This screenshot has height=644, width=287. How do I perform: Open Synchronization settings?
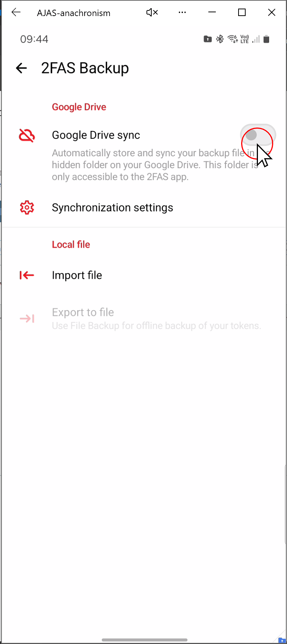pyautogui.click(x=112, y=208)
